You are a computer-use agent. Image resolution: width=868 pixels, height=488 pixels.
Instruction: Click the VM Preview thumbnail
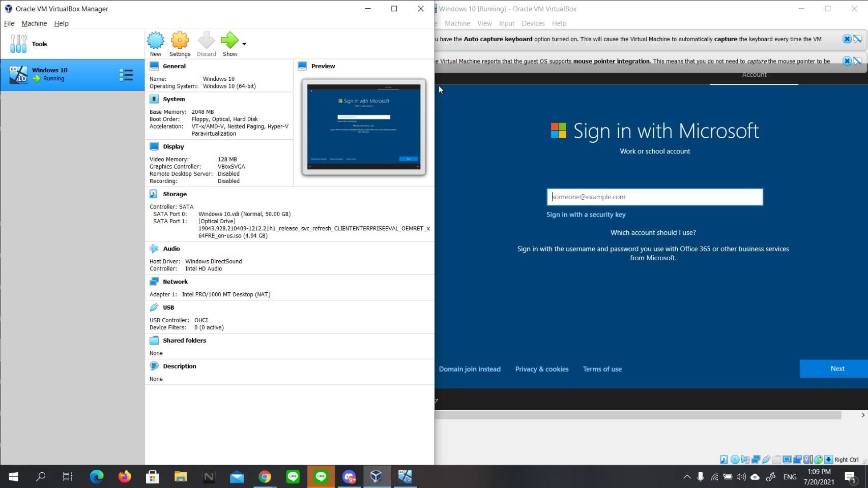364,127
